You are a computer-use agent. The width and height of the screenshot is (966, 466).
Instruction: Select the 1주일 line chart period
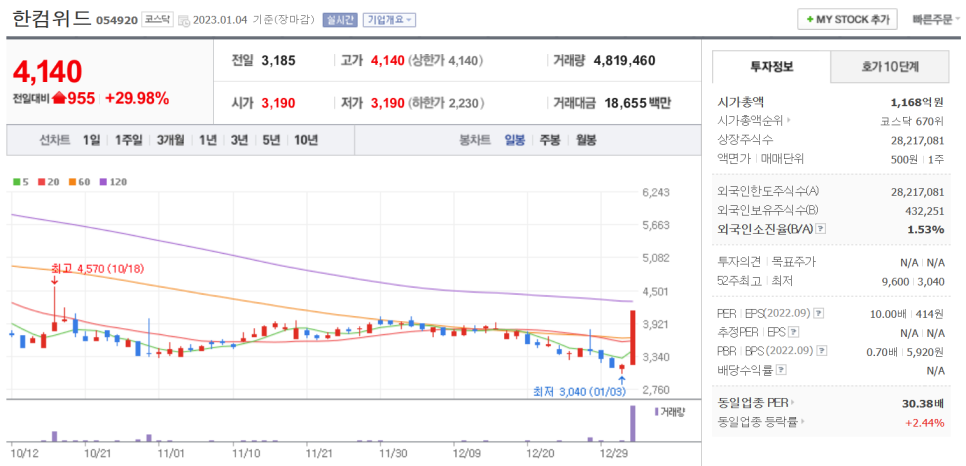click(x=128, y=140)
